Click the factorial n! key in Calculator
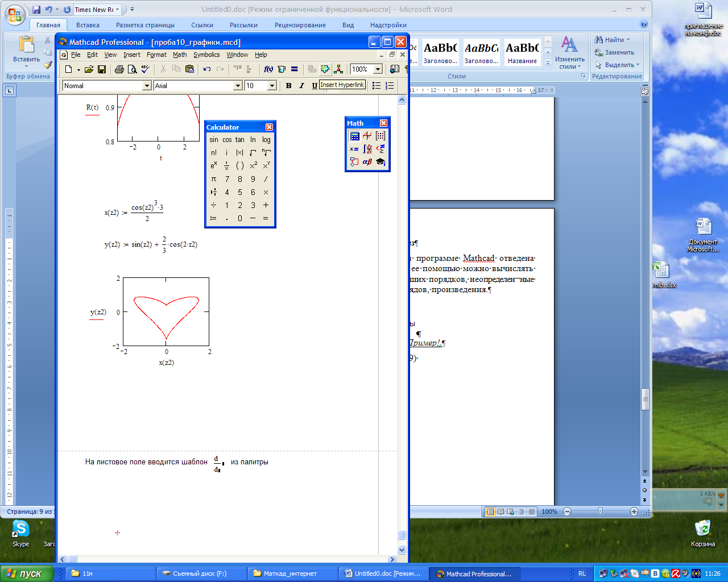Screen dimensions: 728x582 pyautogui.click(x=214, y=153)
